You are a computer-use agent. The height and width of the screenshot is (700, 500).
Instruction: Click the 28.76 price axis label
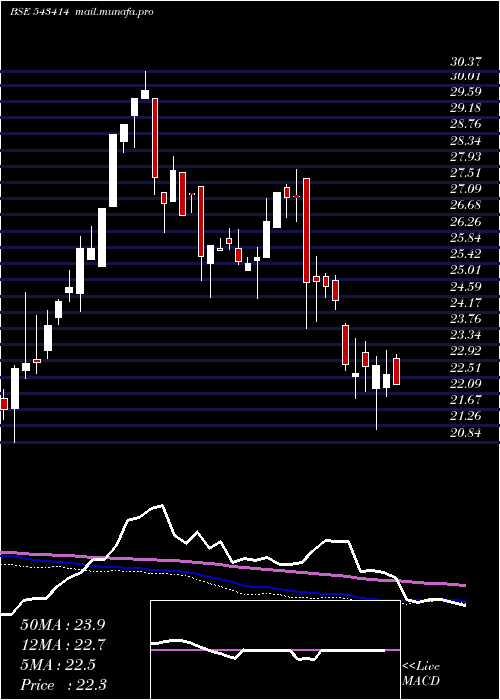point(465,125)
